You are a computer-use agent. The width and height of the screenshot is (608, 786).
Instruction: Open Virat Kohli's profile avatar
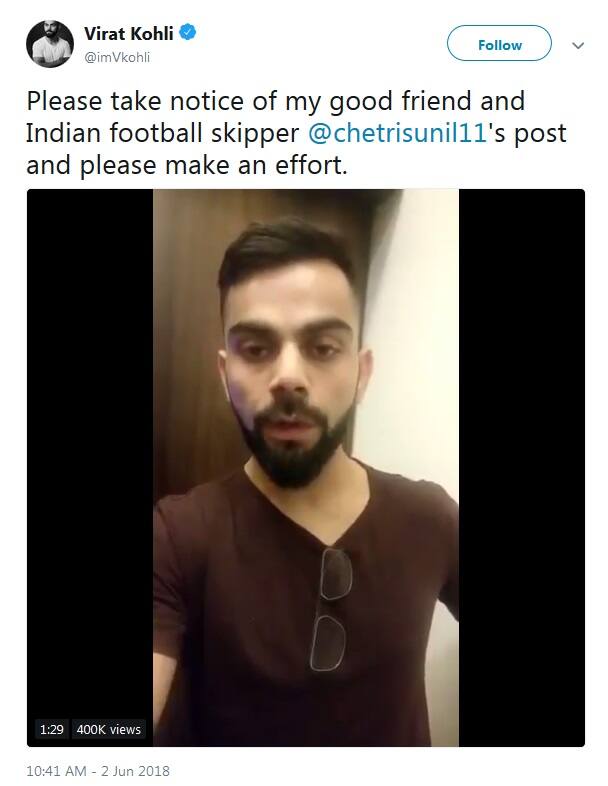point(50,44)
